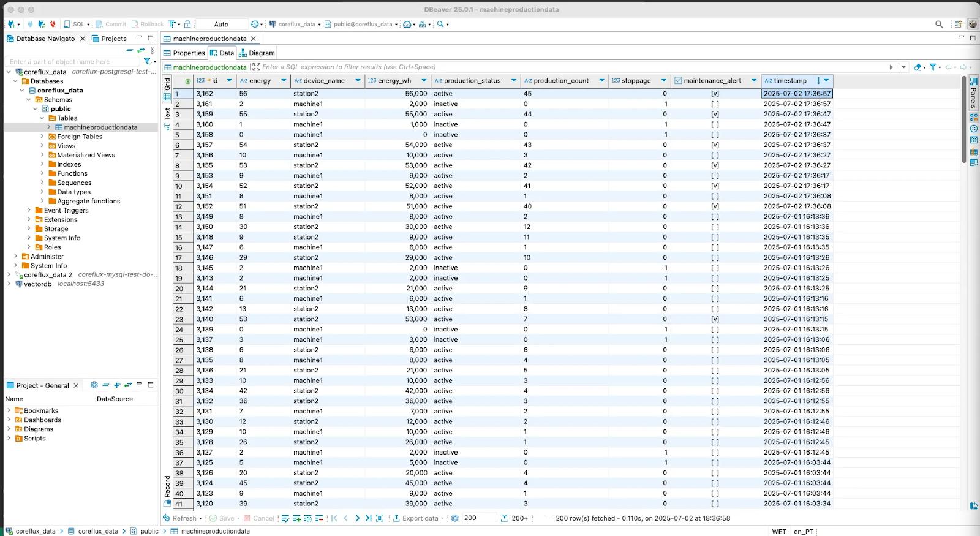Viewport: 980px width, 536px height.
Task: Click the lock icon in main toolbar
Action: 188,25
